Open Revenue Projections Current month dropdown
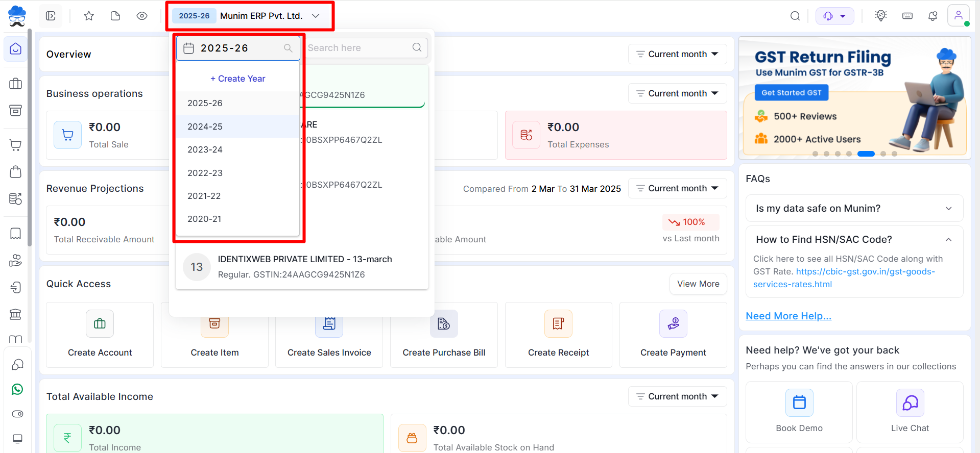Viewport: 980px width, 453px height. [677, 188]
